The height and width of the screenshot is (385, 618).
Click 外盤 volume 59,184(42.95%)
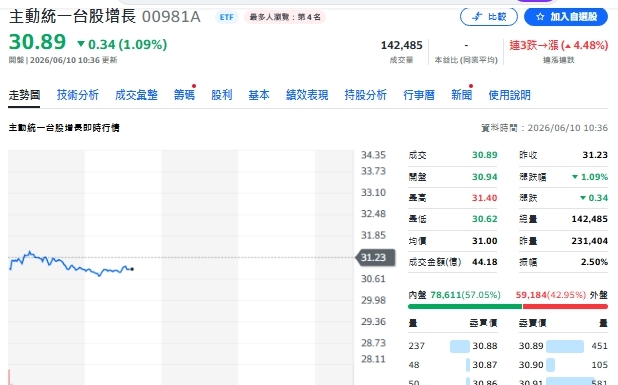coord(551,295)
